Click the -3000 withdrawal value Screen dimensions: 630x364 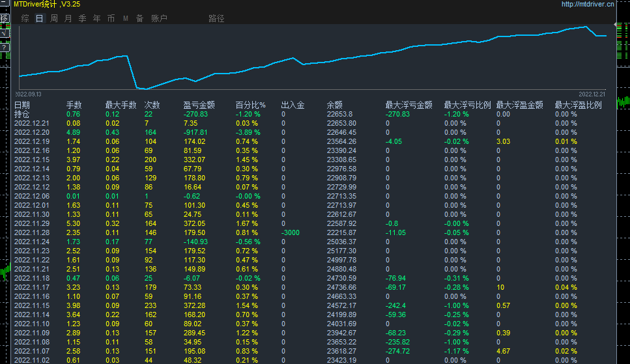point(290,232)
